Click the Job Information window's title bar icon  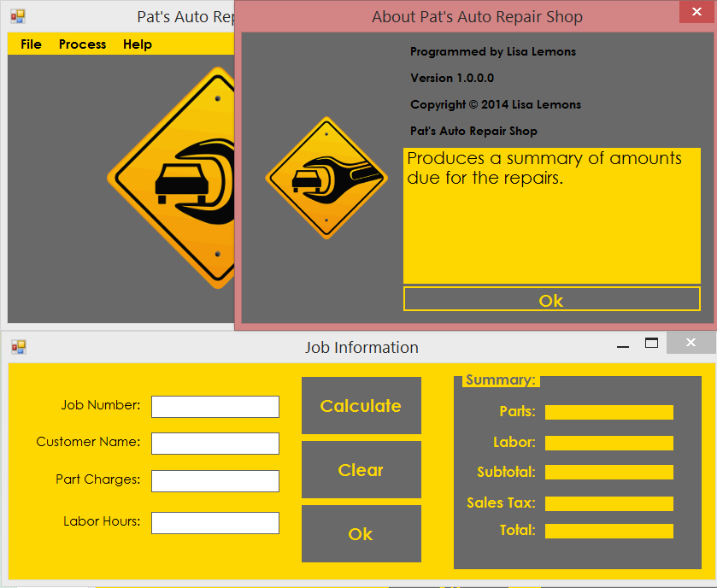pos(18,347)
